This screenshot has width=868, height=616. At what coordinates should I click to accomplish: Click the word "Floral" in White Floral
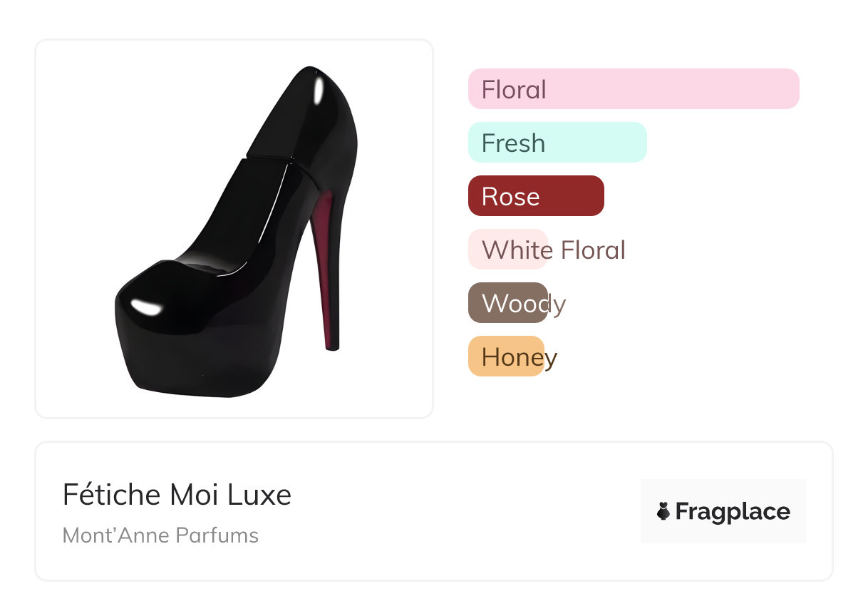coord(593,250)
